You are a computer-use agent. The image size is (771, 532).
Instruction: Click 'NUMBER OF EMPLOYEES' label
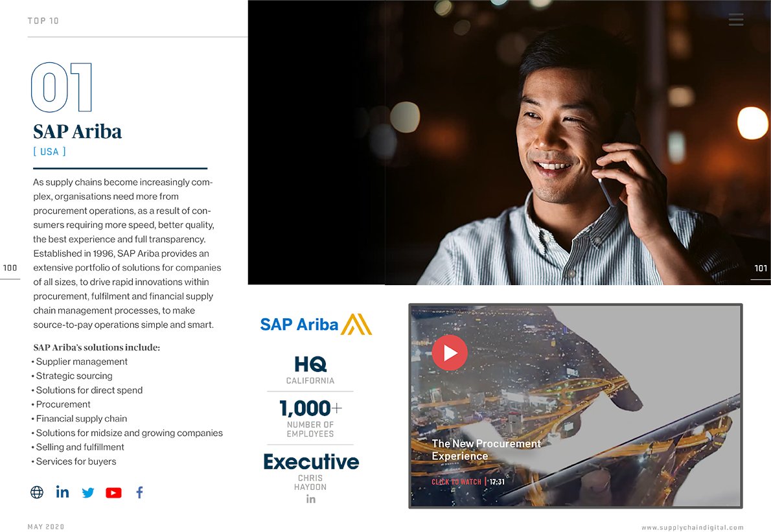coord(310,429)
